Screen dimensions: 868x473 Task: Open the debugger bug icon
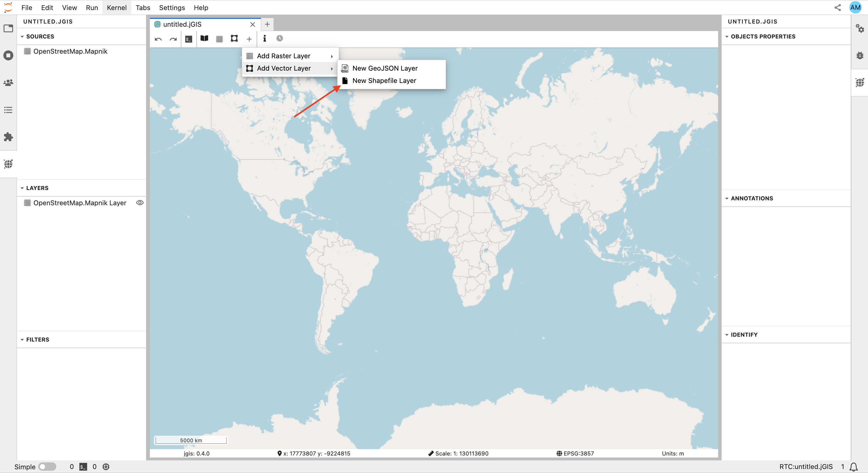[860, 56]
